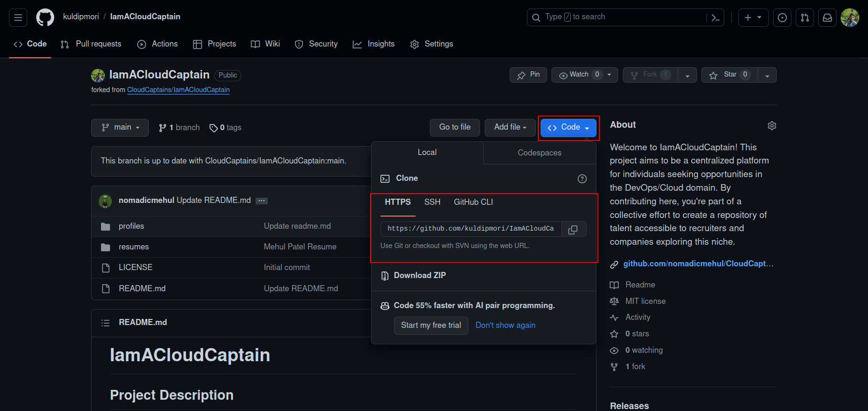Open the Insights tab
868x411 pixels.
click(374, 44)
